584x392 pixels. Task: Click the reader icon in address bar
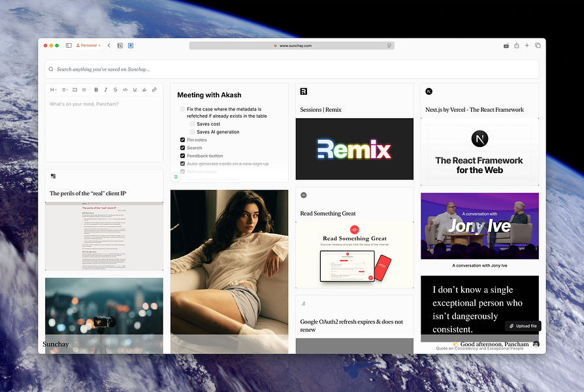pos(389,46)
